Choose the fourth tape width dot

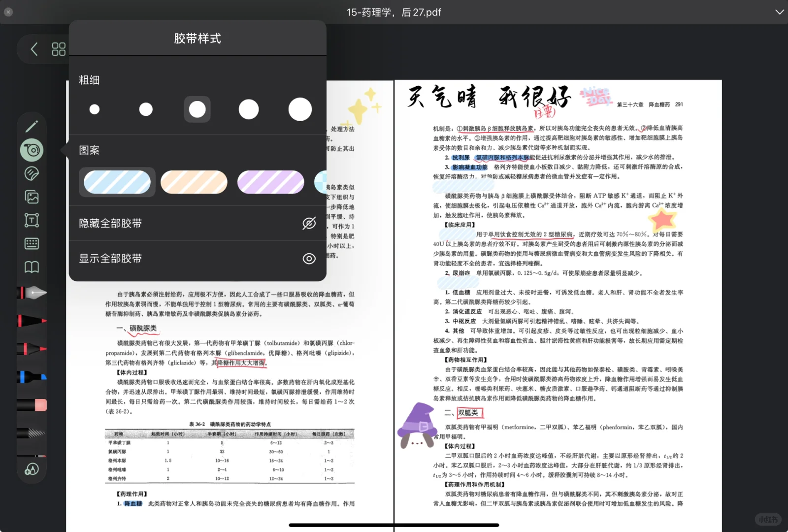pyautogui.click(x=249, y=109)
